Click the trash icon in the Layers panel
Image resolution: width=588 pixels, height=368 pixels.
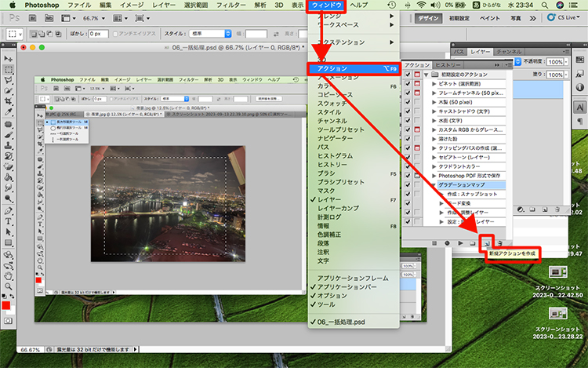tap(557, 210)
